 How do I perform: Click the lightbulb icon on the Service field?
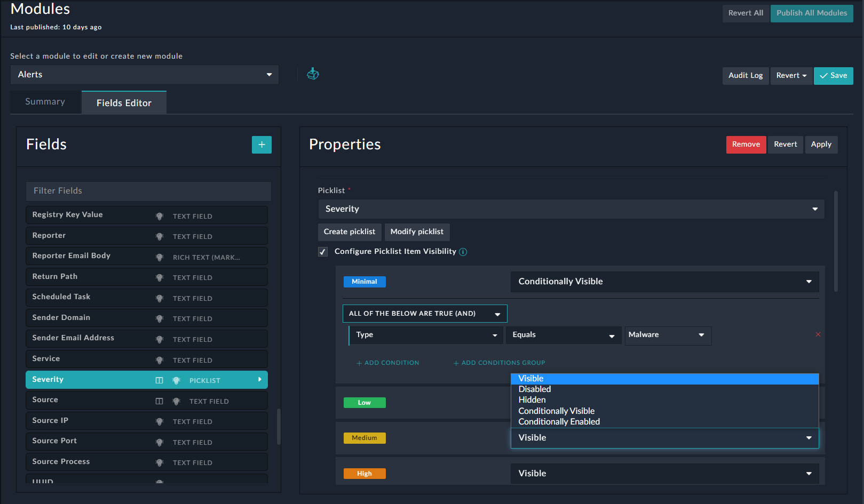tap(159, 359)
